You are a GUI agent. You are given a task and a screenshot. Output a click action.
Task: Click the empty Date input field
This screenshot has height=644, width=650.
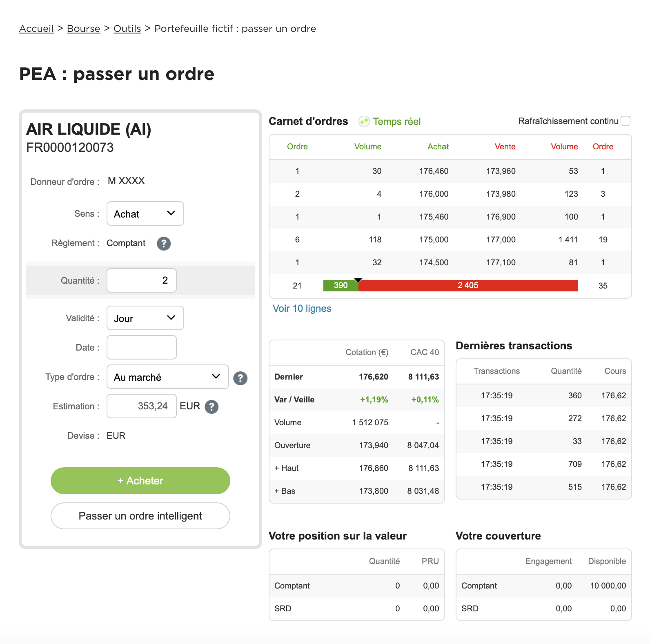click(142, 347)
